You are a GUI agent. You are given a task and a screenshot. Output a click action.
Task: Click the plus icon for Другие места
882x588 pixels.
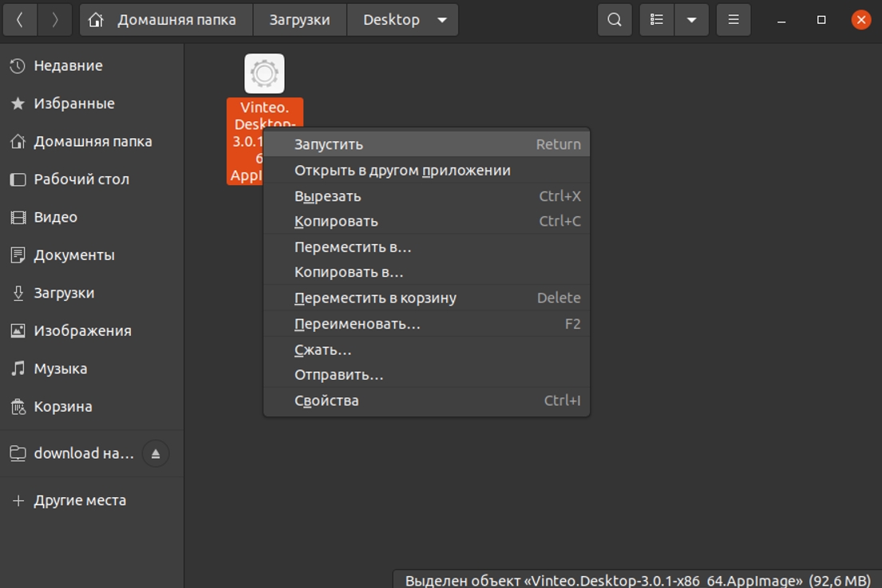tap(18, 500)
